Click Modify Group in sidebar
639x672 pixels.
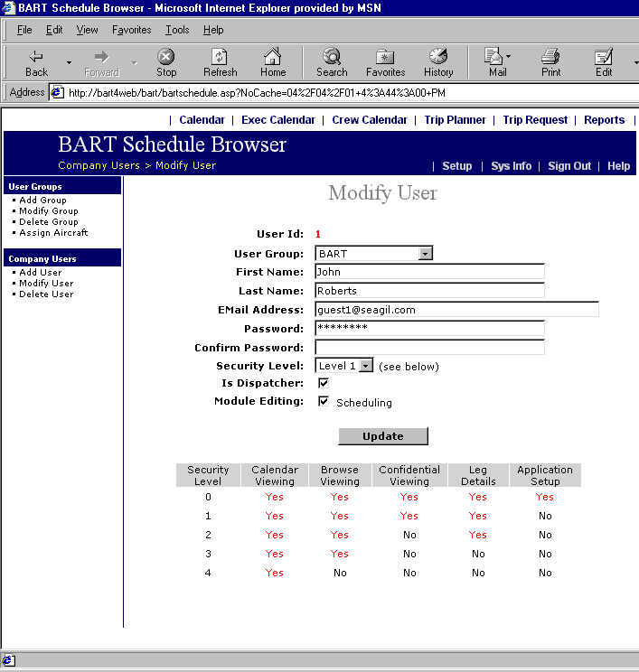49,210
